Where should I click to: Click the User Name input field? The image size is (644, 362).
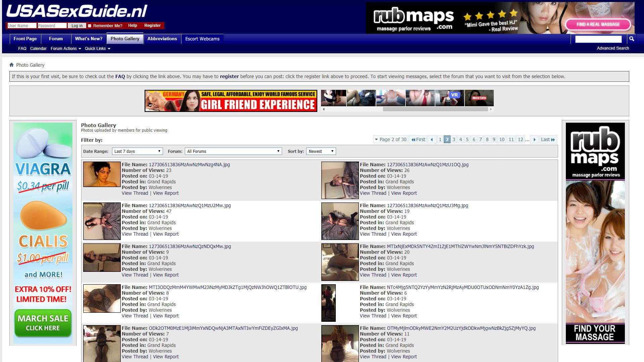tap(21, 26)
